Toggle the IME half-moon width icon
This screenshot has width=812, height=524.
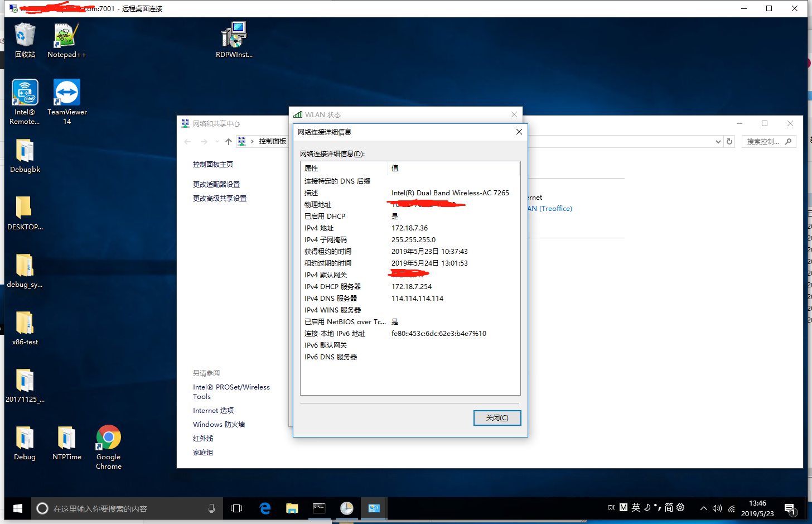[x=647, y=507]
